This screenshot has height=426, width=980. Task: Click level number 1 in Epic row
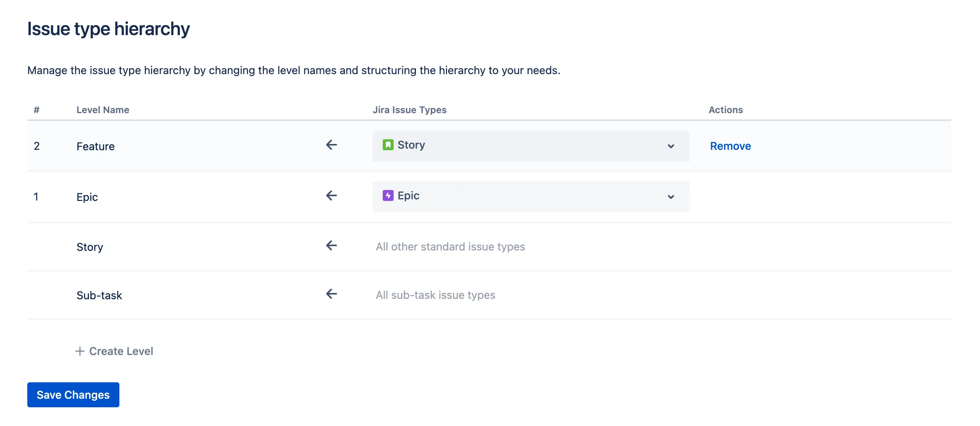click(x=36, y=197)
